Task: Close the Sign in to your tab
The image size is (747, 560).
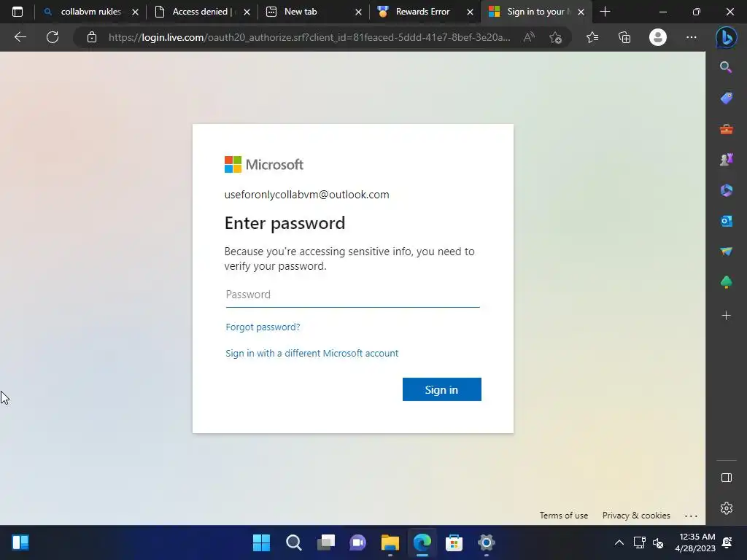Action: coord(581,12)
